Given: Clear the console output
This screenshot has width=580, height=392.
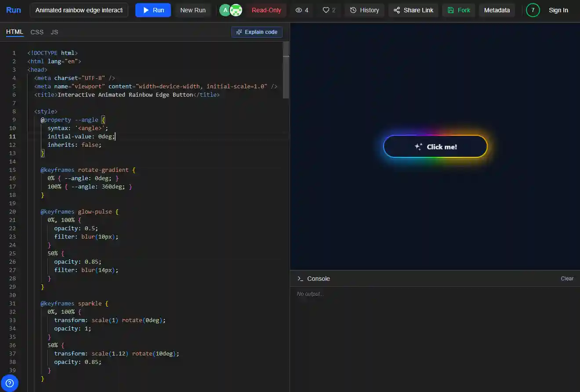Looking at the screenshot, I should [567, 278].
